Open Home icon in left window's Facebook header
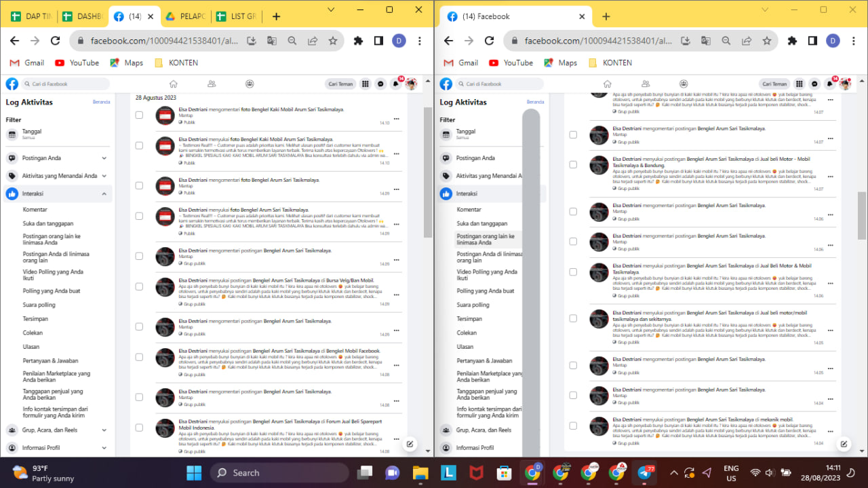This screenshot has width=868, height=488. (174, 84)
